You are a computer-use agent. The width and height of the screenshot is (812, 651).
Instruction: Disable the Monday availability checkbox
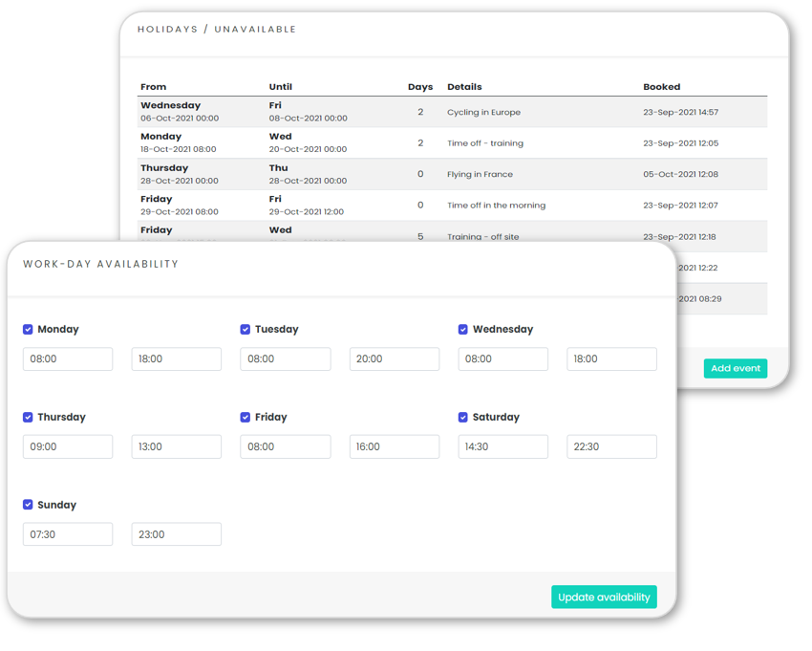(28, 329)
